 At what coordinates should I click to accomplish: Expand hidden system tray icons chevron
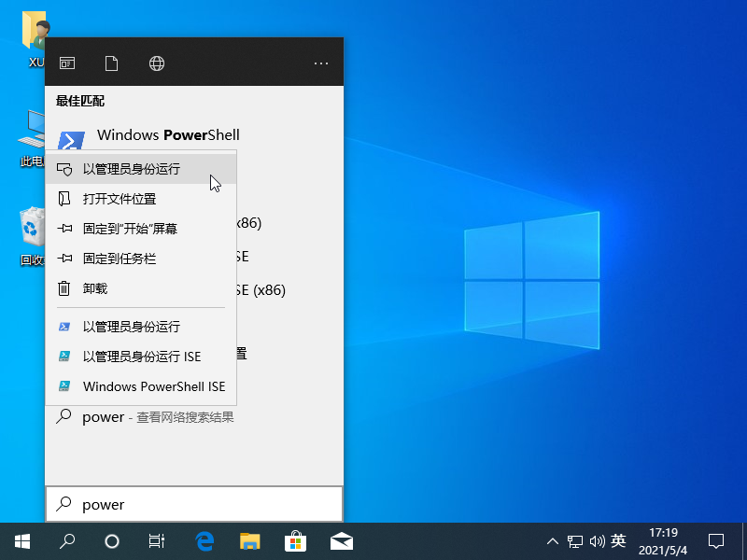click(553, 540)
